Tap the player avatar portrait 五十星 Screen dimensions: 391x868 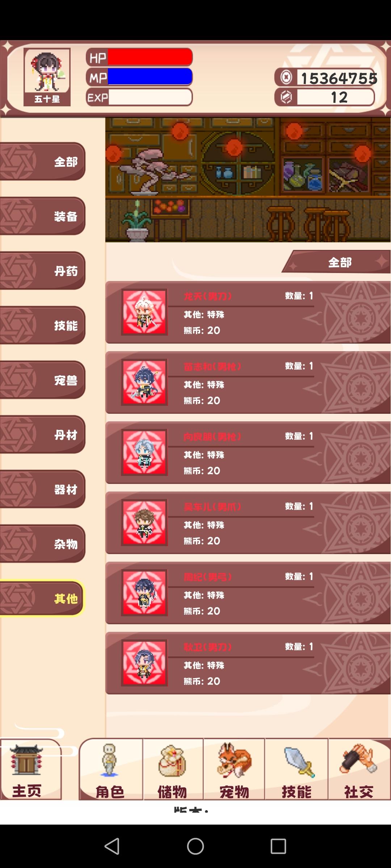pos(47,77)
